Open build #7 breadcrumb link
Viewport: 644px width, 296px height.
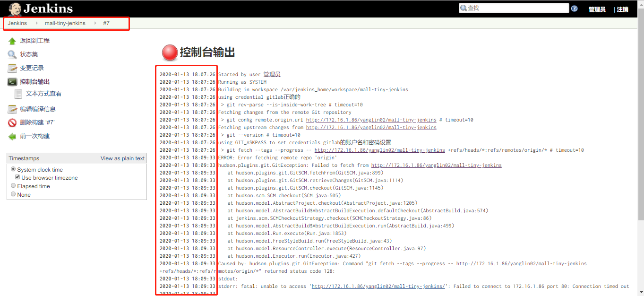106,23
